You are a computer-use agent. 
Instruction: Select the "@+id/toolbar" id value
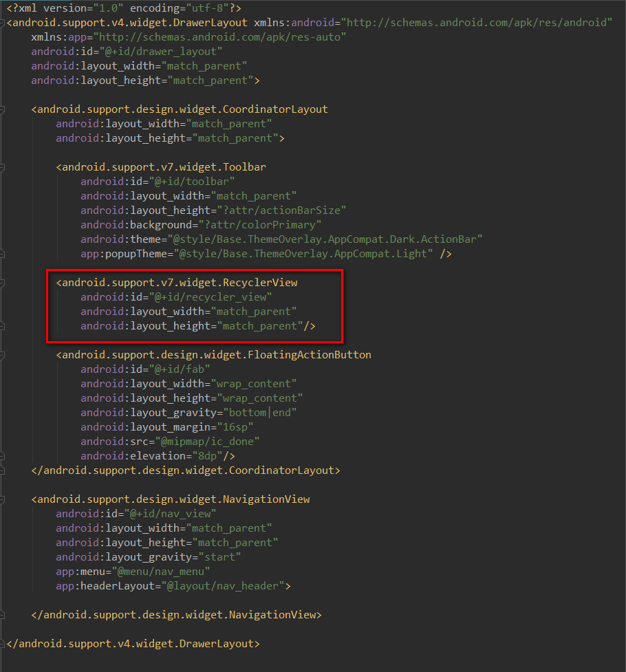192,182
